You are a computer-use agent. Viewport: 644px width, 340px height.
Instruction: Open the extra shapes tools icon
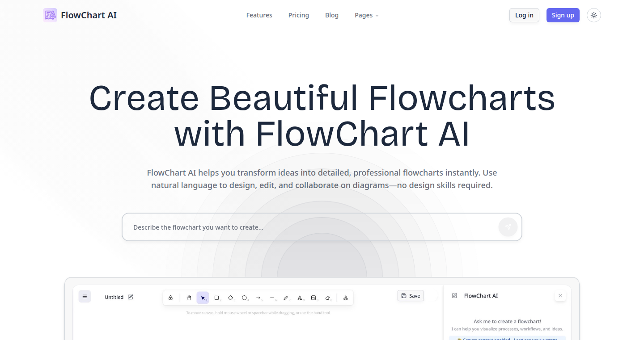tap(346, 298)
